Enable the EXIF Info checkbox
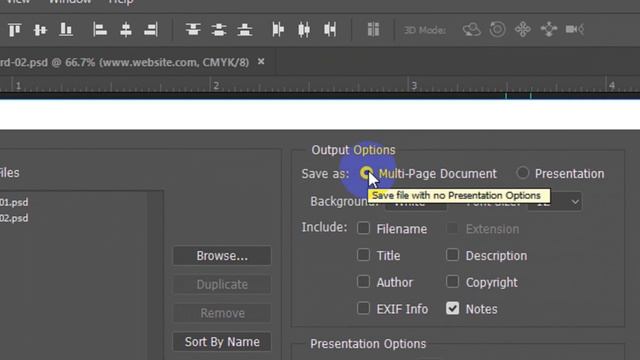The width and height of the screenshot is (640, 360). [363, 309]
